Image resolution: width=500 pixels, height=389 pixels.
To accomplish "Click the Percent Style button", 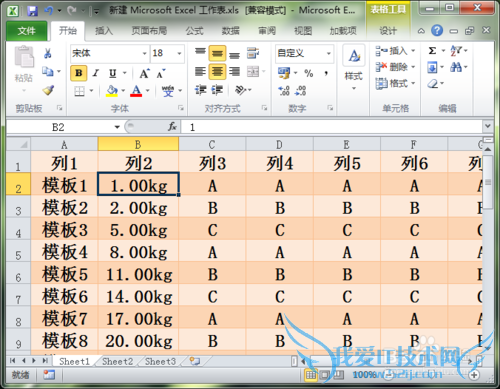I will [x=309, y=73].
